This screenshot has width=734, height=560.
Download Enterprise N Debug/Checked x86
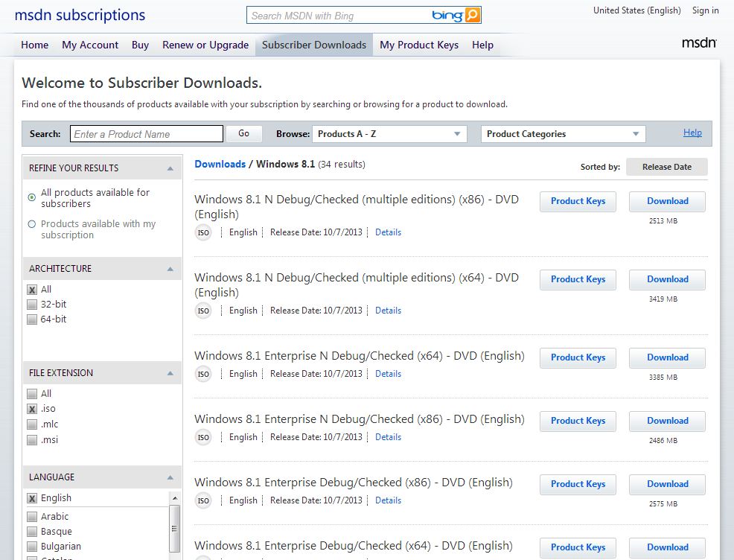point(668,421)
